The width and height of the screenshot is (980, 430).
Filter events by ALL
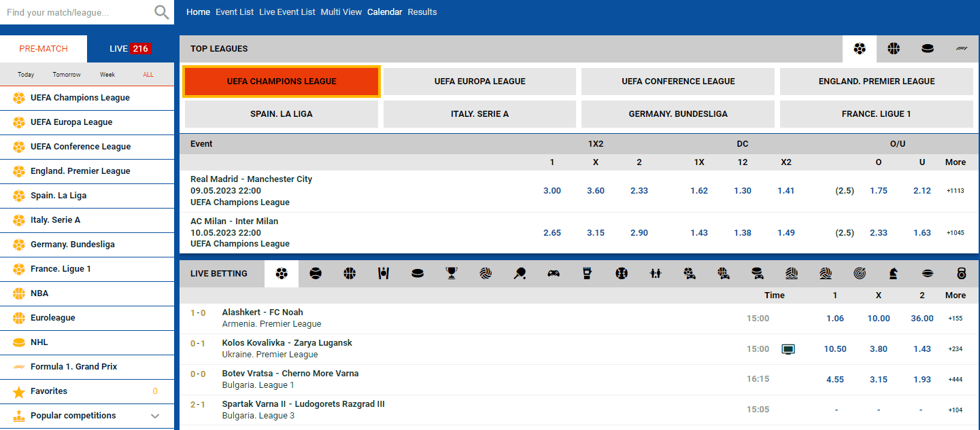(x=148, y=75)
